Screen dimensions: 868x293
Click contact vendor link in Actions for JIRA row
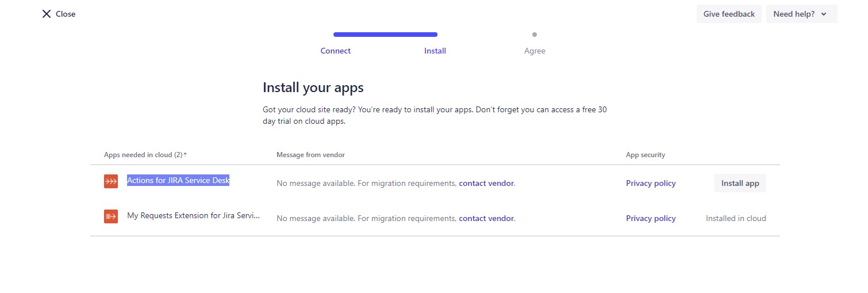pyautogui.click(x=486, y=183)
